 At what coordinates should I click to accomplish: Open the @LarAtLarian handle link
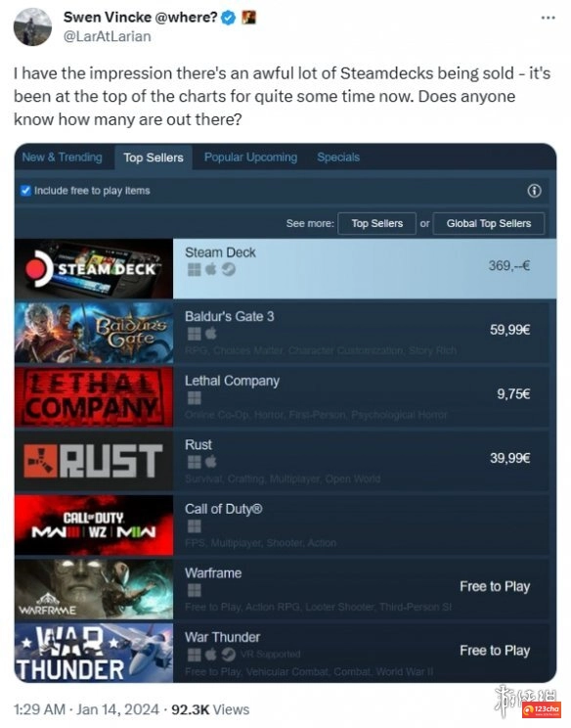point(108,36)
